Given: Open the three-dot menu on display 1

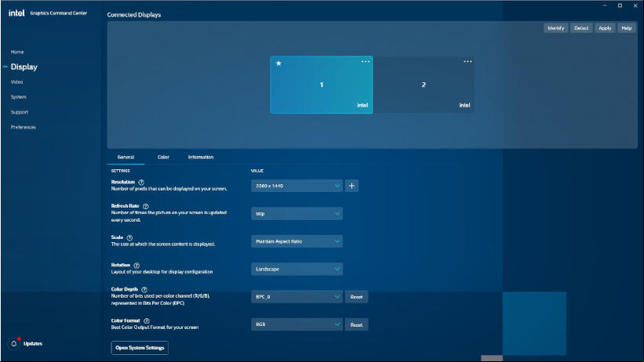Looking at the screenshot, I should pos(365,62).
